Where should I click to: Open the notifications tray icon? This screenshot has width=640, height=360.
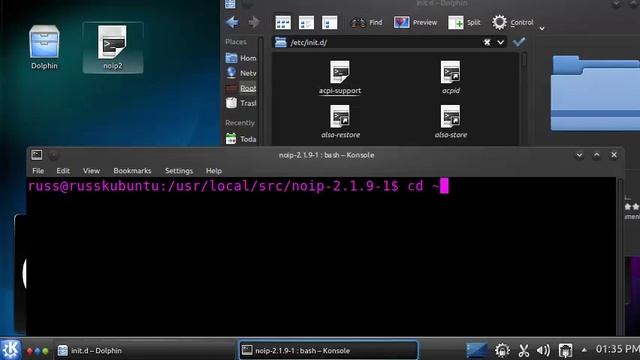tap(502, 350)
